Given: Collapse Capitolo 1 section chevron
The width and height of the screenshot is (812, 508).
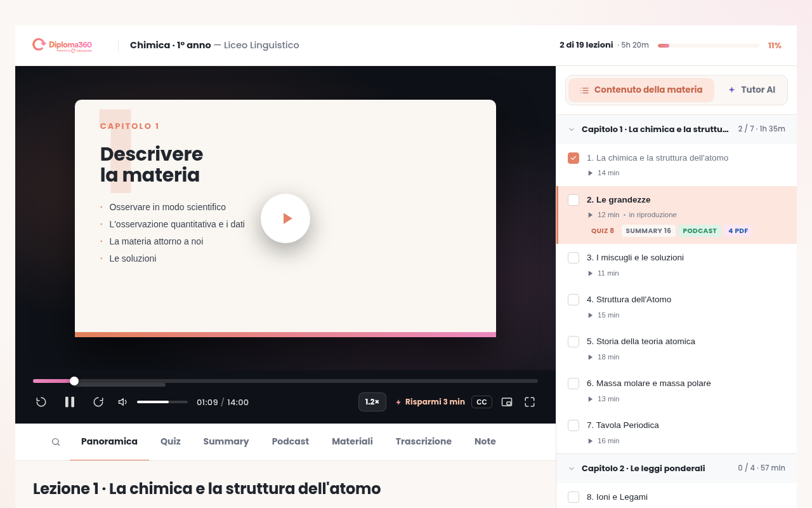Looking at the screenshot, I should 572,130.
